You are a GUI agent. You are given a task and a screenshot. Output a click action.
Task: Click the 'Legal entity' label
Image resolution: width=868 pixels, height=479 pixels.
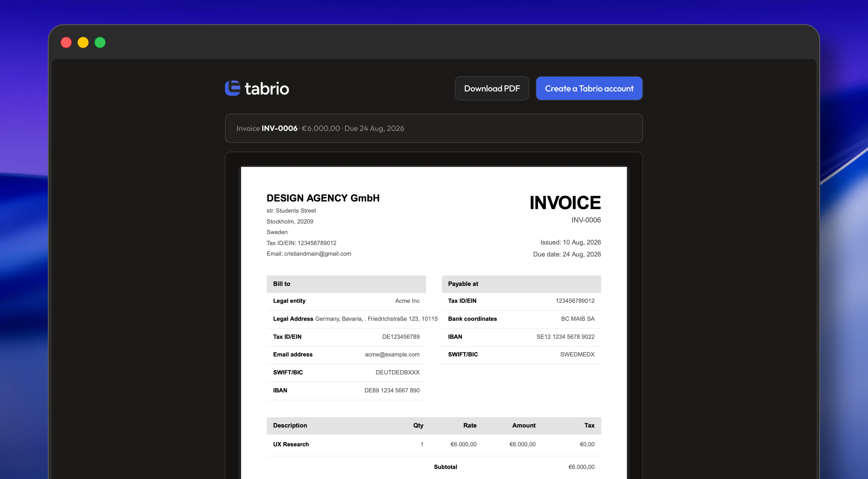pyautogui.click(x=289, y=301)
